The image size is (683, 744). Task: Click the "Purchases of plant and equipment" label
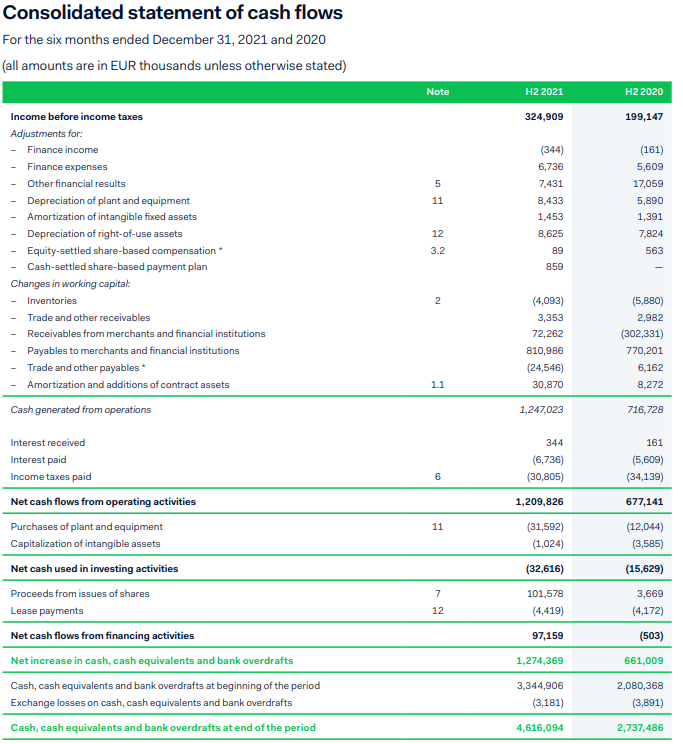[86, 526]
